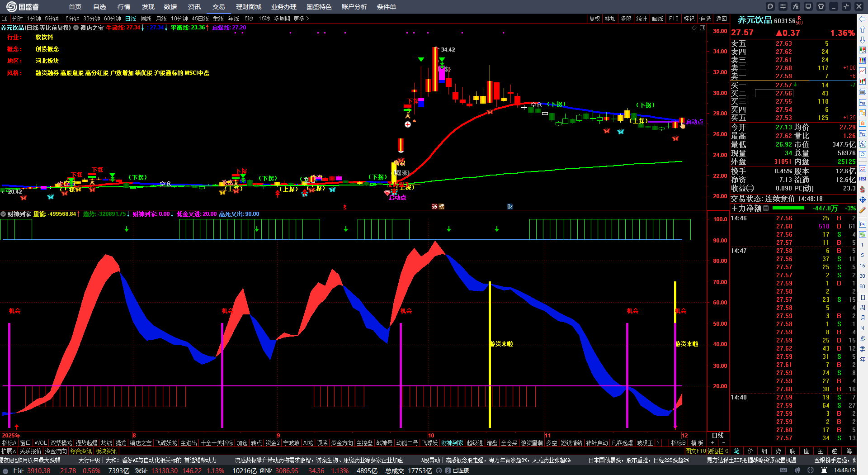The height and width of the screenshot is (475, 868).
Task: Show more indicator tabs with right chevron
Action: (x=658, y=443)
